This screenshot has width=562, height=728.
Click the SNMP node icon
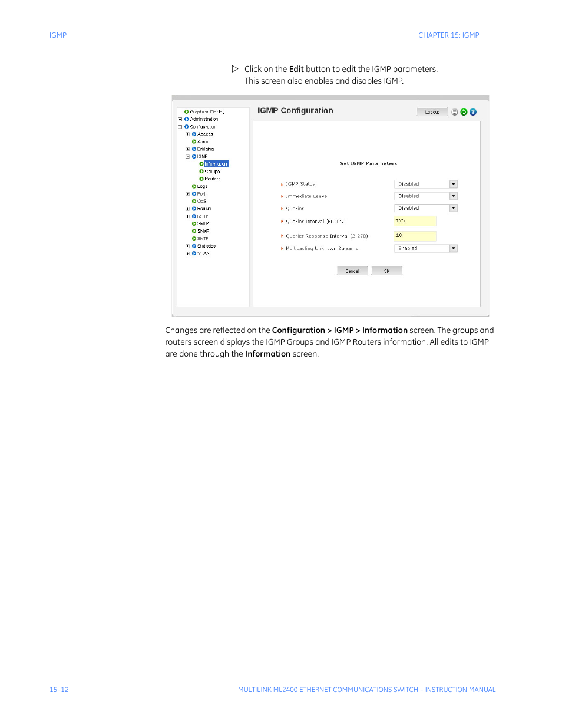coord(194,231)
